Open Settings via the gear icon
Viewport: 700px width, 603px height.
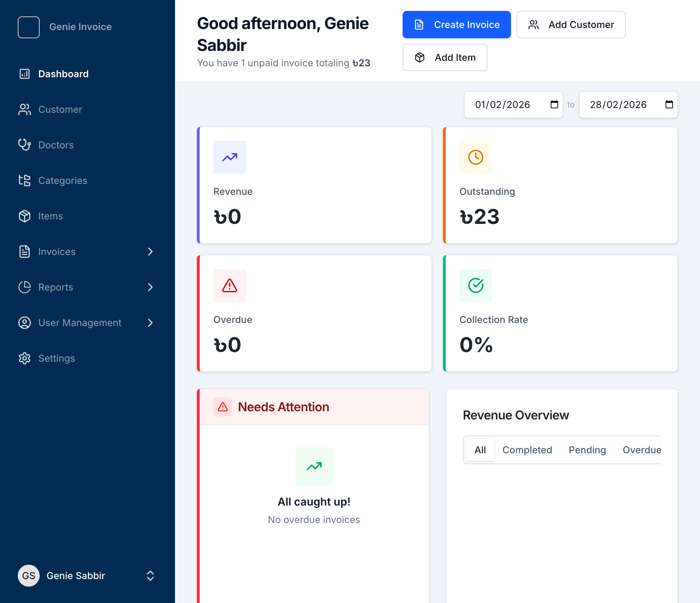pos(24,358)
